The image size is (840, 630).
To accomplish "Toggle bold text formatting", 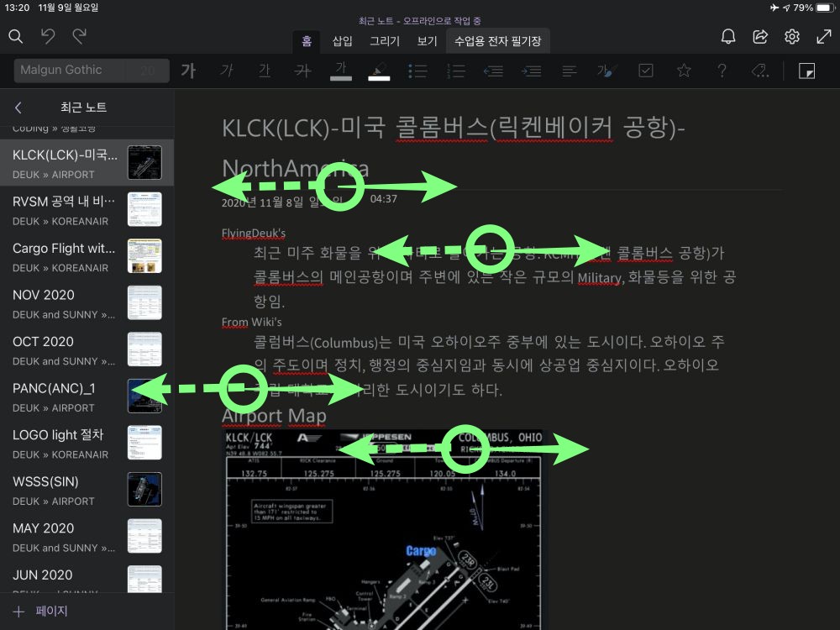I will pos(189,71).
